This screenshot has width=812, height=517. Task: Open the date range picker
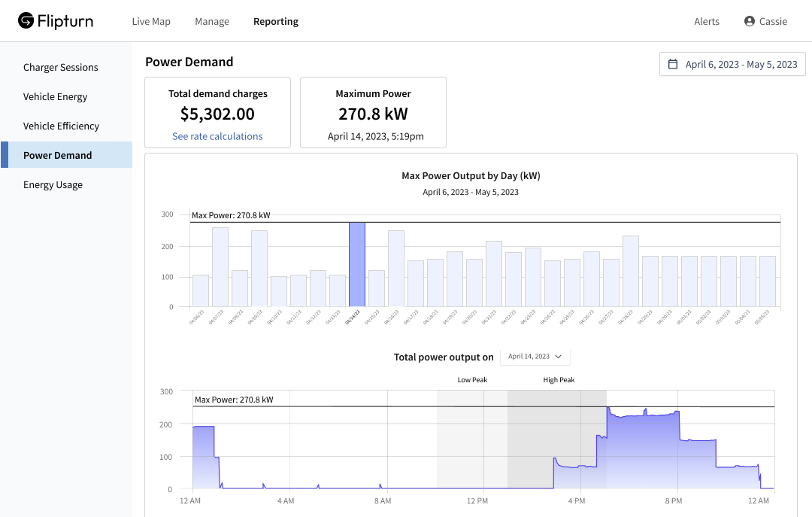[732, 64]
